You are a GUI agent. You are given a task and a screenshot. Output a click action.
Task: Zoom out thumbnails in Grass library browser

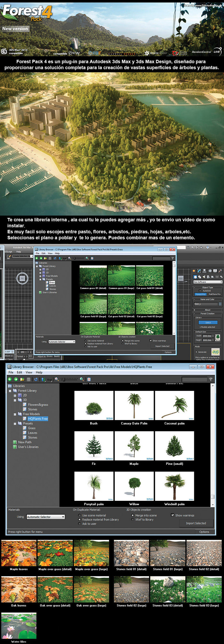pyautogui.click(x=69, y=258)
